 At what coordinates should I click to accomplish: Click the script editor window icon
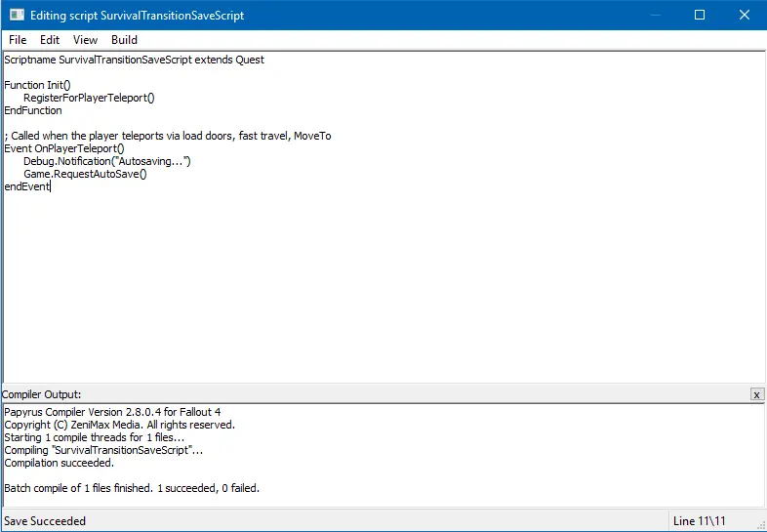(17, 16)
